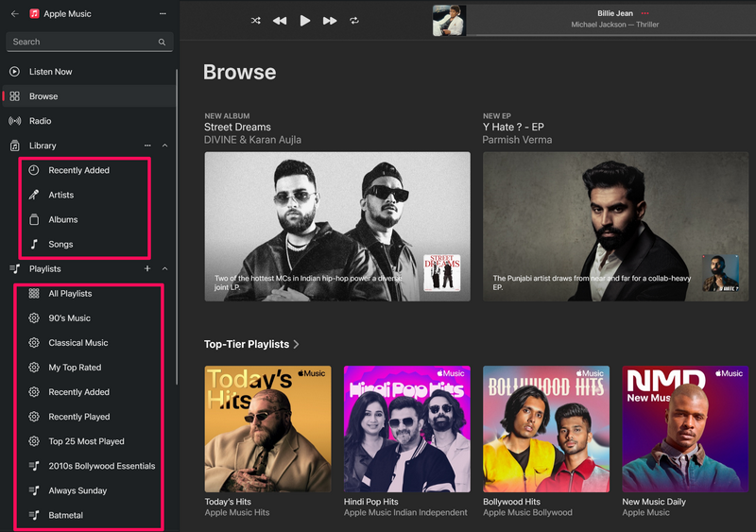This screenshot has height=532, width=756.
Task: Open Library section more options
Action: click(146, 146)
